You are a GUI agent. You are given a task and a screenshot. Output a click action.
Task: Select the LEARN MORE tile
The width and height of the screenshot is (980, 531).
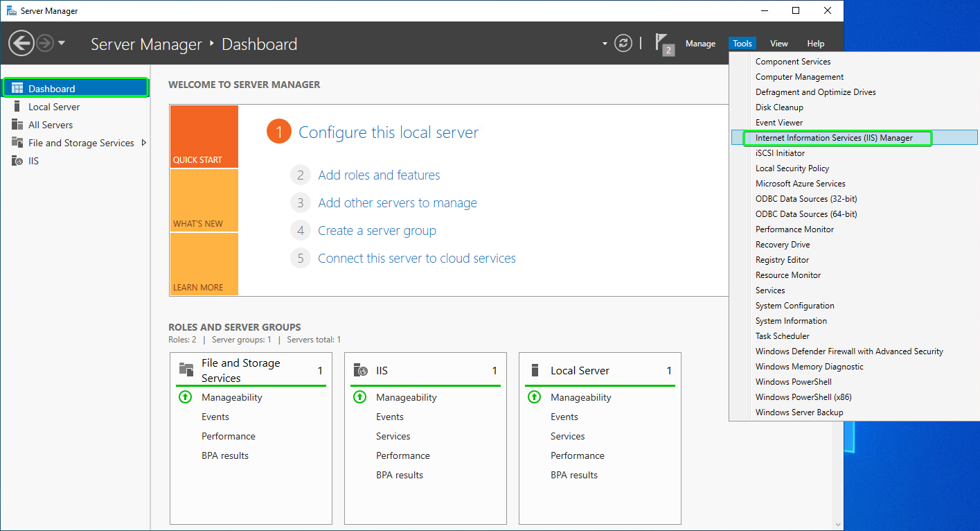coord(204,264)
